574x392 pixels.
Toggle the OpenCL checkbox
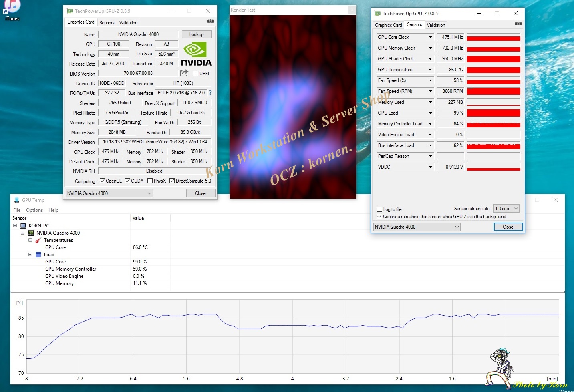(x=102, y=181)
